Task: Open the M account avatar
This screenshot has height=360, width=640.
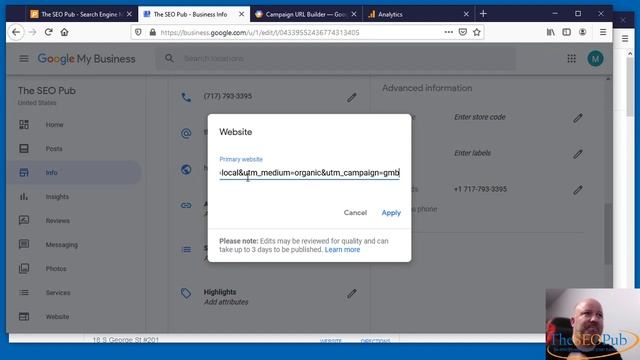Action: click(596, 59)
